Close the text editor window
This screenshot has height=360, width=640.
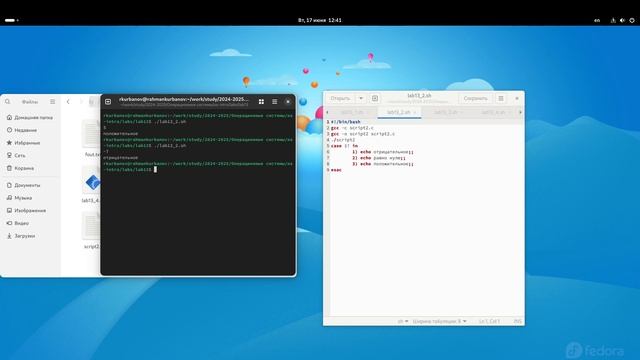click(517, 98)
